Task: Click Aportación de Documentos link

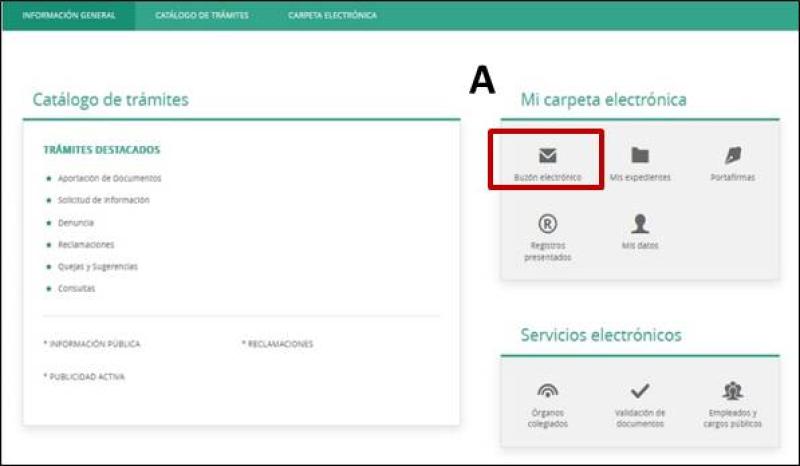Action: click(109, 178)
